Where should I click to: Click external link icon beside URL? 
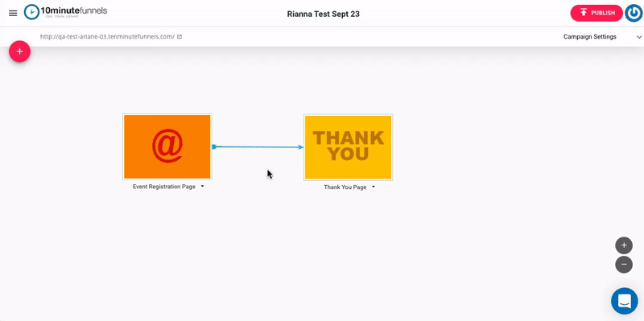[180, 36]
